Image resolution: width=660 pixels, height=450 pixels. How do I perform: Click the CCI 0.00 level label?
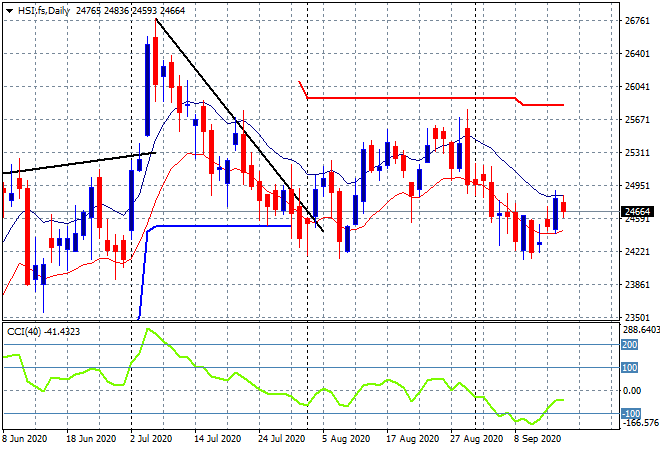(632, 391)
